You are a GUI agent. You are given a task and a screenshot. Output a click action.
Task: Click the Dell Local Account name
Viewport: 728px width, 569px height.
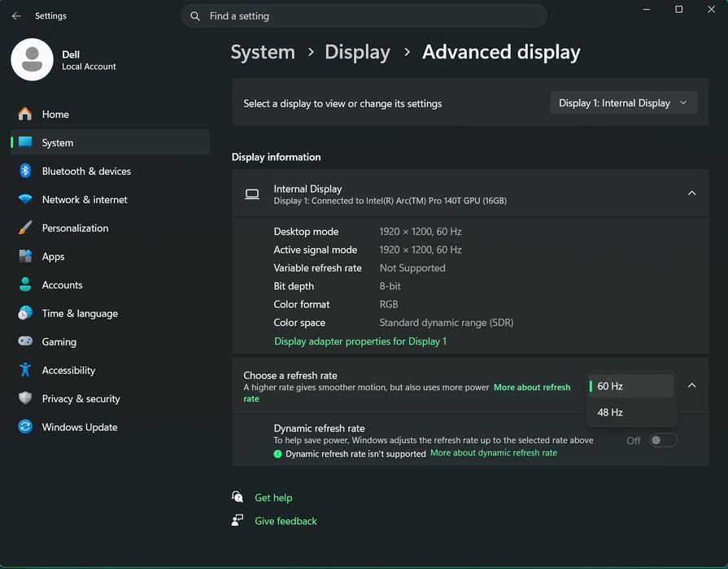coord(89,60)
